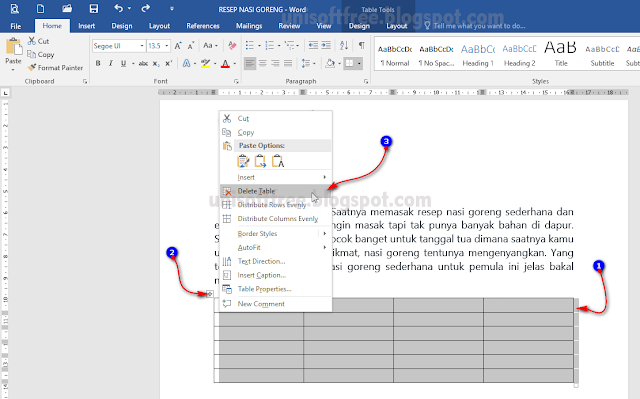Activate Format Painter
Image resolution: width=640 pixels, height=399 pixels.
tap(55, 68)
